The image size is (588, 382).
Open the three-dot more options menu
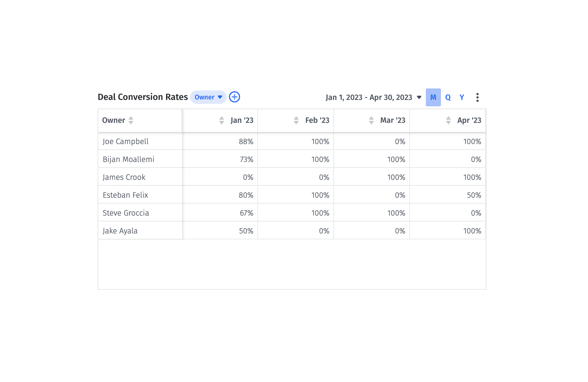477,97
